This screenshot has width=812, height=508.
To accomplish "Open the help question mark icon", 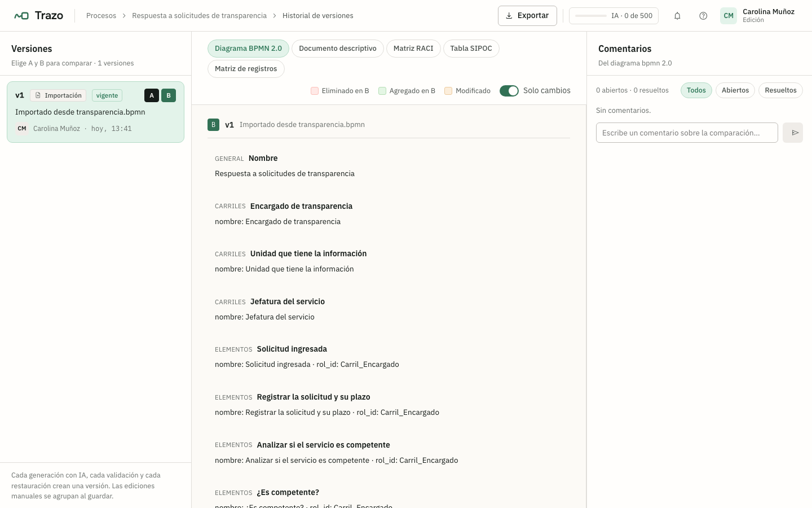I will coord(703,16).
